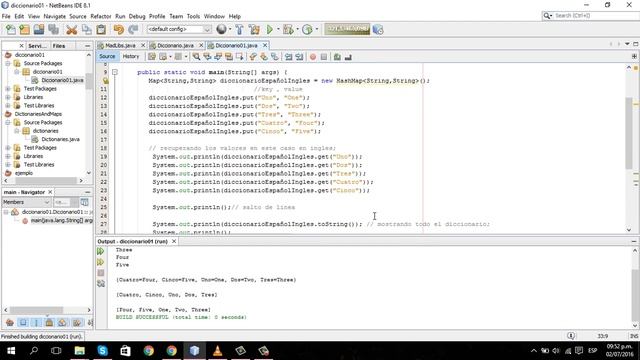This screenshot has width=640, height=360.
Task: Toggle Show Inner Classes filter in Navigator
Action: tap(62, 322)
